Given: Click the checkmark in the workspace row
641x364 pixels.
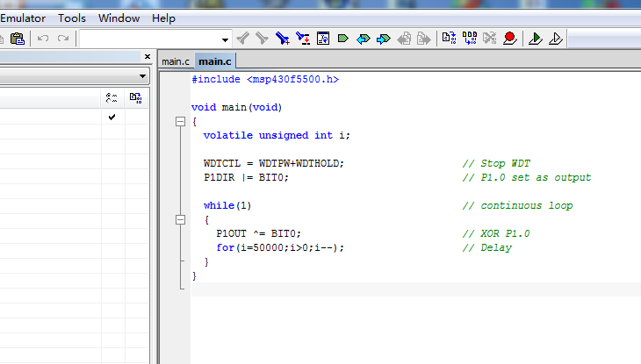Looking at the screenshot, I should coord(112,118).
